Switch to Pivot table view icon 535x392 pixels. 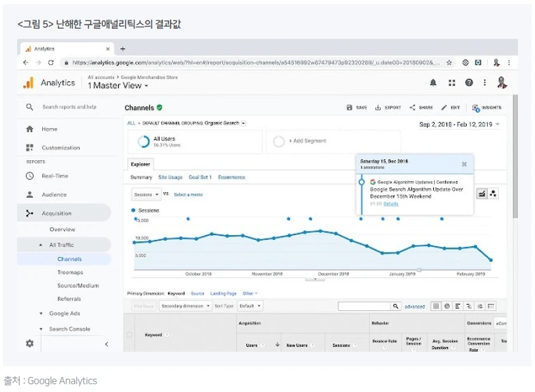[491, 306]
